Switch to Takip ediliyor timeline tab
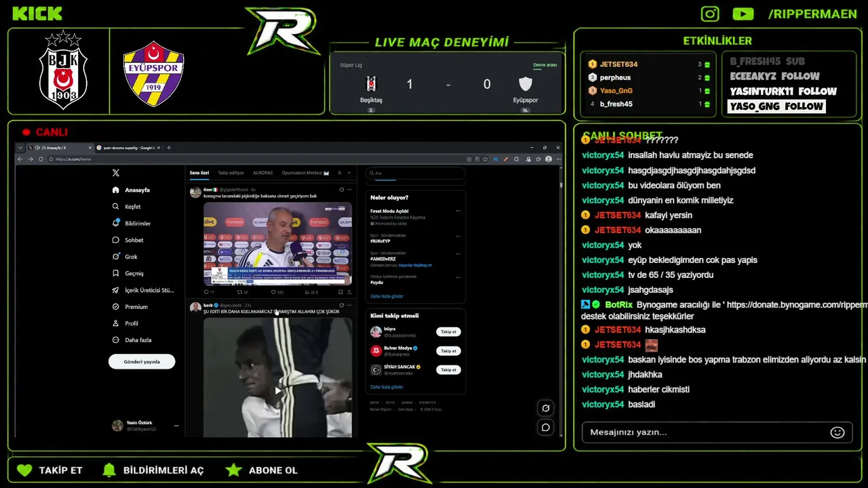Image resolution: width=868 pixels, height=488 pixels. pyautogui.click(x=231, y=173)
